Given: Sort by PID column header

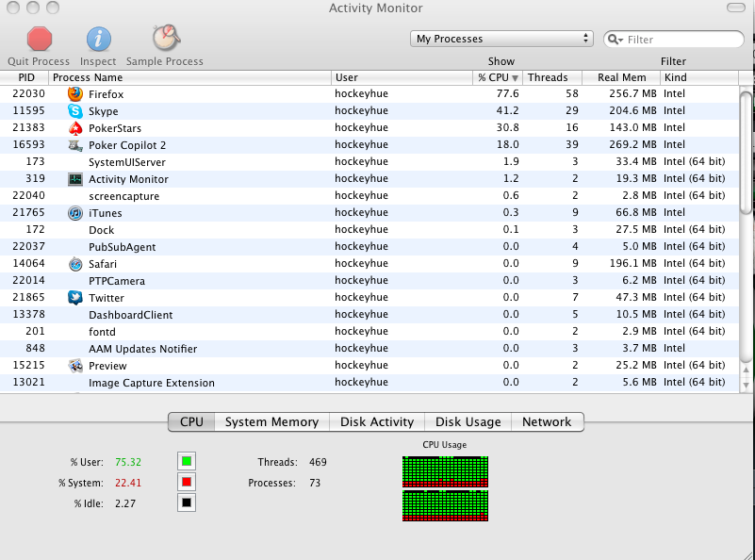Looking at the screenshot, I should pos(25,77).
